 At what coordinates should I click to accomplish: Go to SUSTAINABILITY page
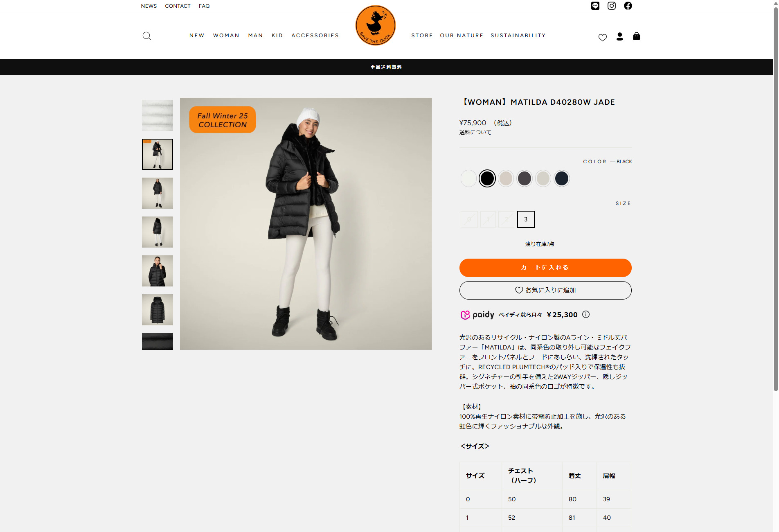(518, 36)
